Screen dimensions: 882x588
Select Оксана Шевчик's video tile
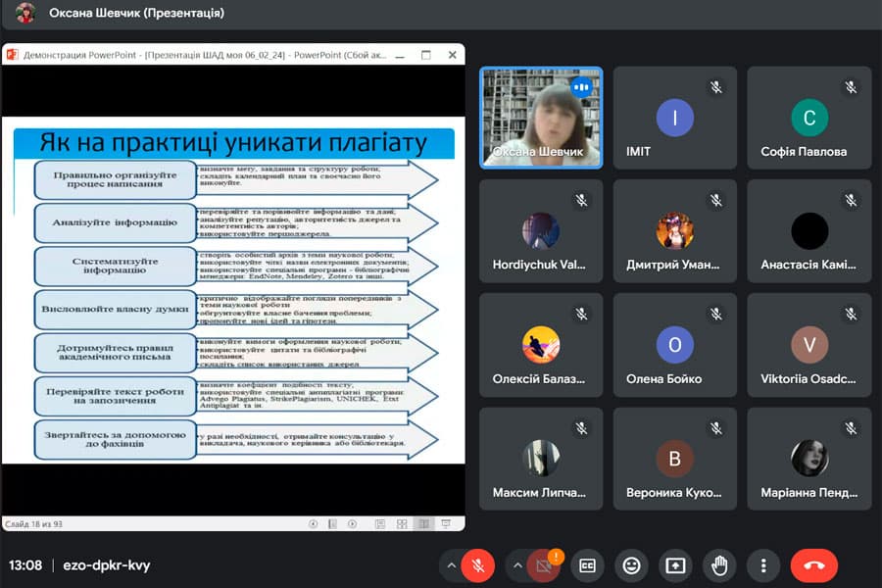tap(540, 118)
